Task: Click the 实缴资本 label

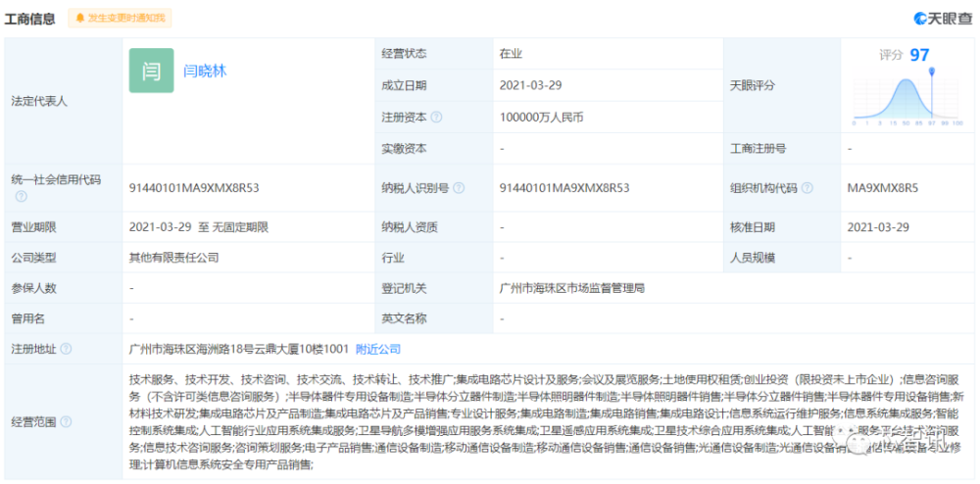Action: pyautogui.click(x=404, y=149)
